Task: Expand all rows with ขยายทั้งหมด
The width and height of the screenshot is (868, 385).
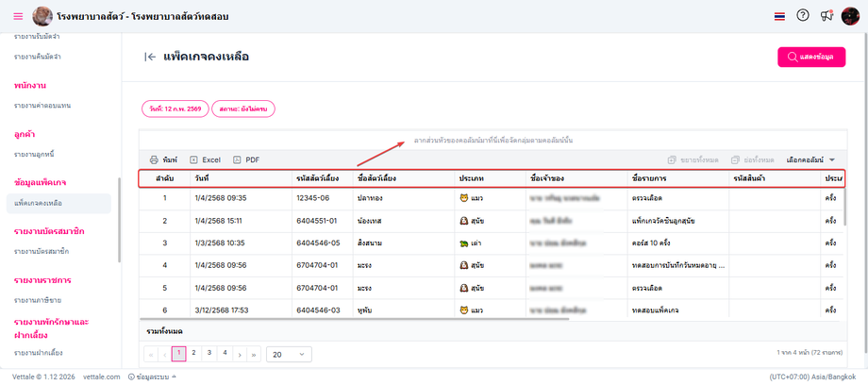Action: click(693, 160)
